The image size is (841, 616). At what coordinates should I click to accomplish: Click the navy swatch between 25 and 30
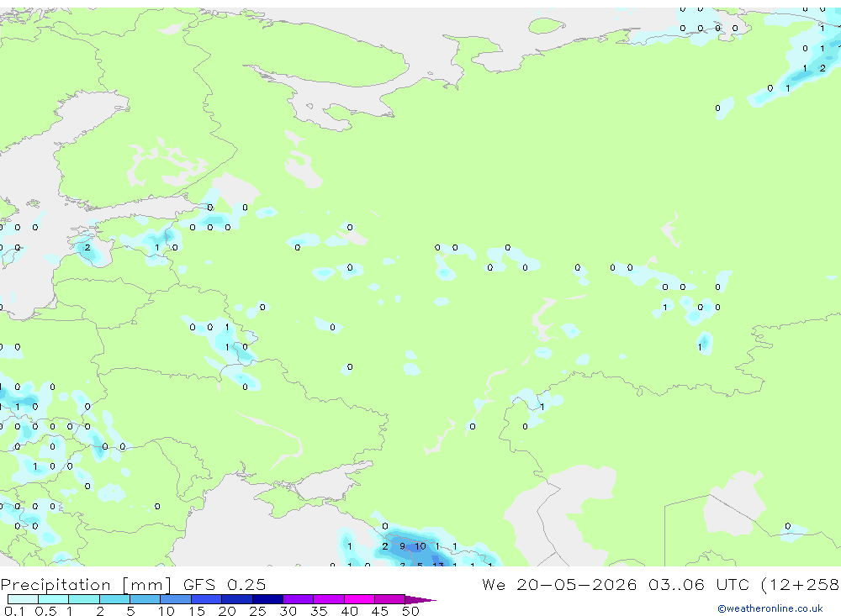267,599
